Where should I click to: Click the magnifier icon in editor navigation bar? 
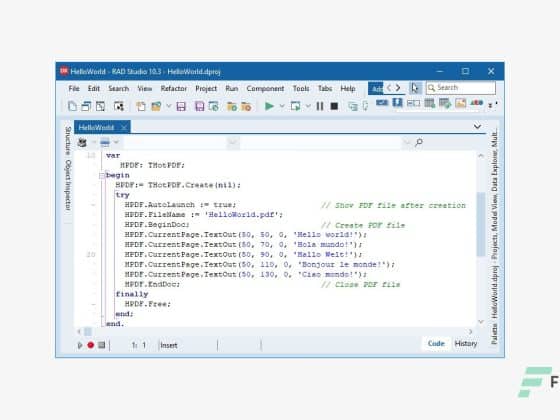click(x=419, y=142)
